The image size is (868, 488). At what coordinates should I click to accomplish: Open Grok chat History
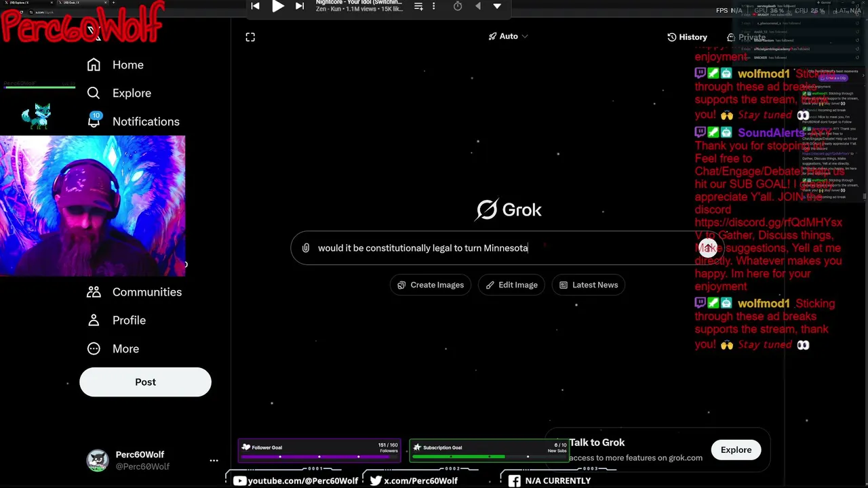(687, 37)
